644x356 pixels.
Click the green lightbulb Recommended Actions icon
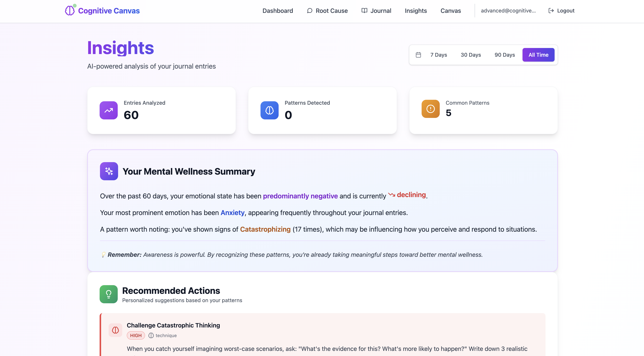click(108, 294)
